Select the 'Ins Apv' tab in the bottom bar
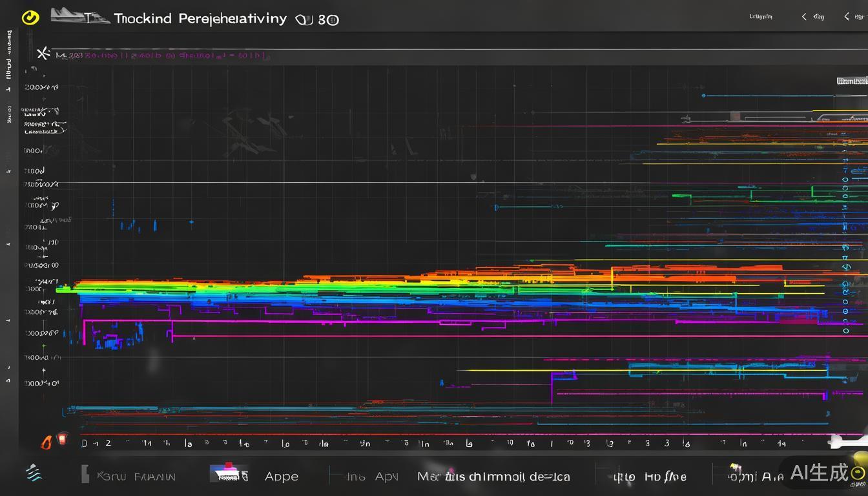Image resolution: width=868 pixels, height=496 pixels. click(x=372, y=477)
